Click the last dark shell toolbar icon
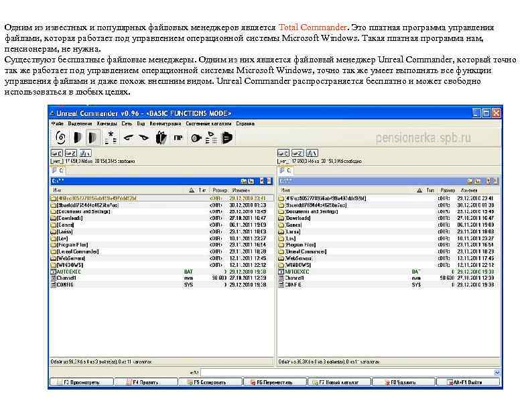The height and width of the screenshot is (399, 532). (227, 137)
